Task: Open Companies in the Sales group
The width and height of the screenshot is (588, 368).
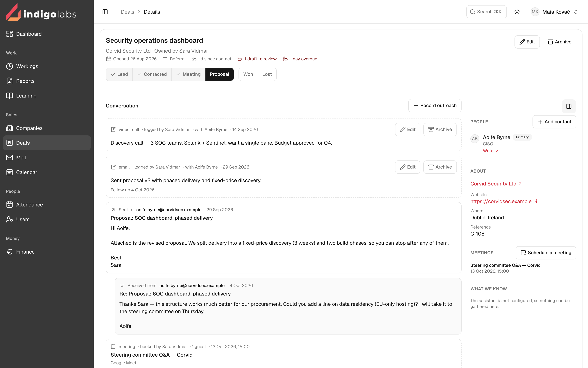Action: pyautogui.click(x=47, y=128)
